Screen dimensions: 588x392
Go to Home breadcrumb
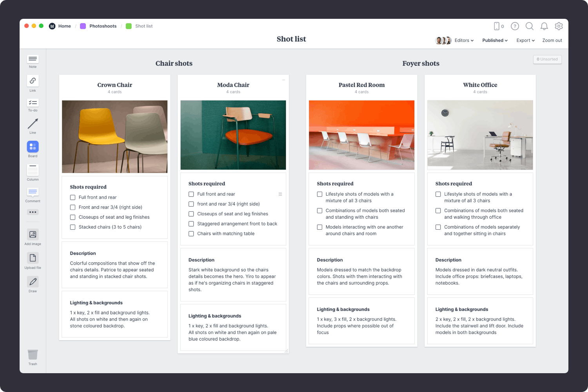tap(64, 26)
